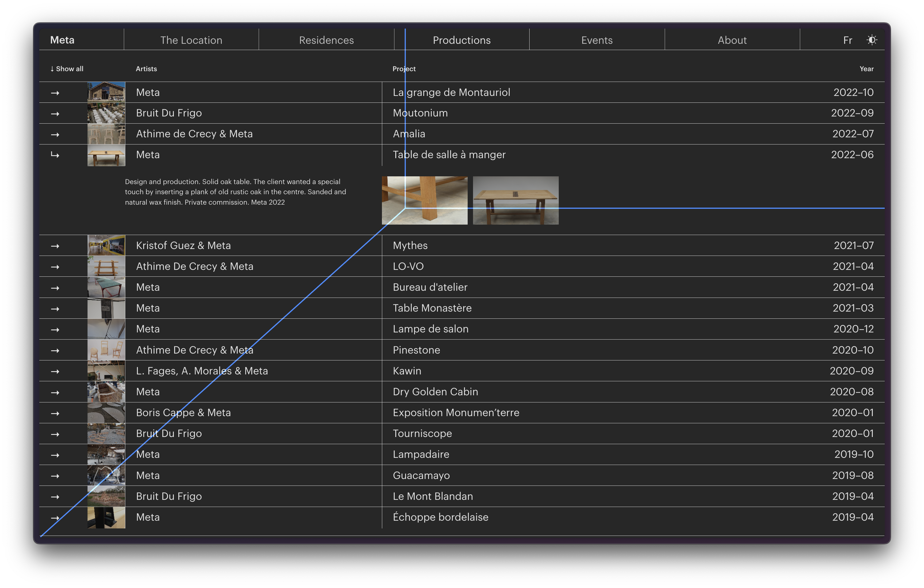Open the Events tab
Viewport: 924px width, 588px height.
coord(597,40)
